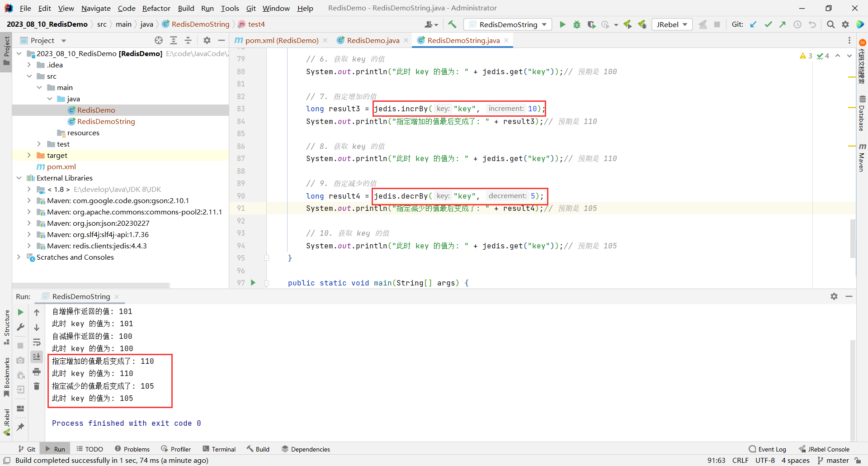Click the Build hammer icon in toolbar
Viewport: 868px width, 466px height.
(x=453, y=24)
